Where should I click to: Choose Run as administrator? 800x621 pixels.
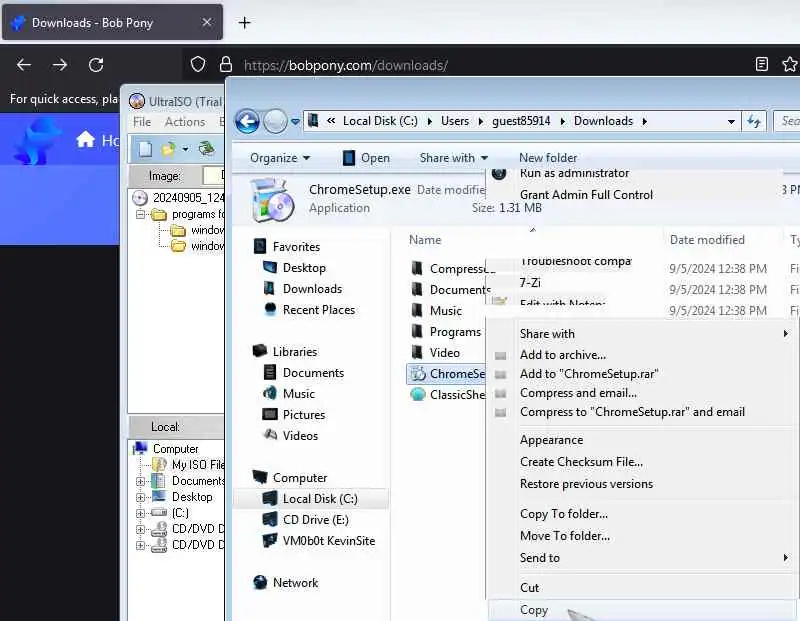click(574, 173)
